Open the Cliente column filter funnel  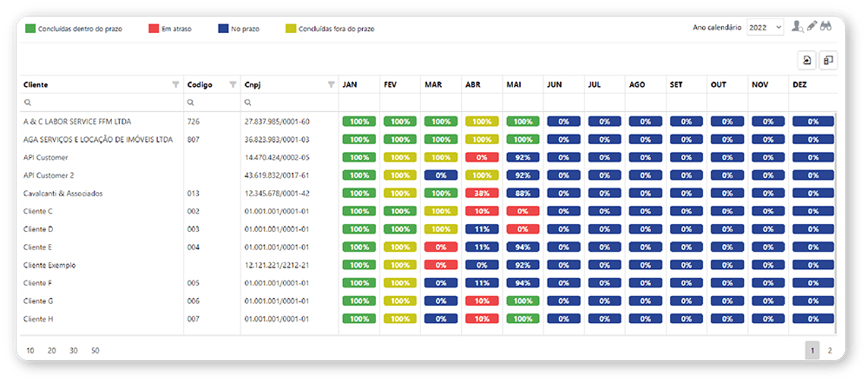point(175,85)
